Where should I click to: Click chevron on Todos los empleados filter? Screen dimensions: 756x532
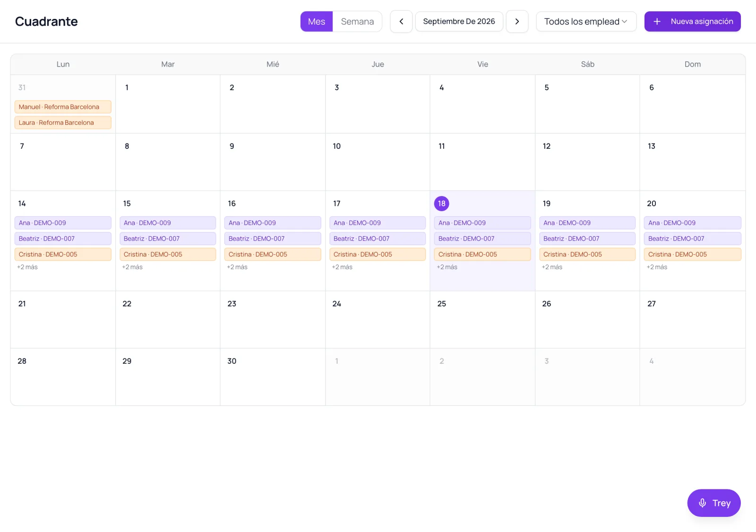tap(624, 21)
